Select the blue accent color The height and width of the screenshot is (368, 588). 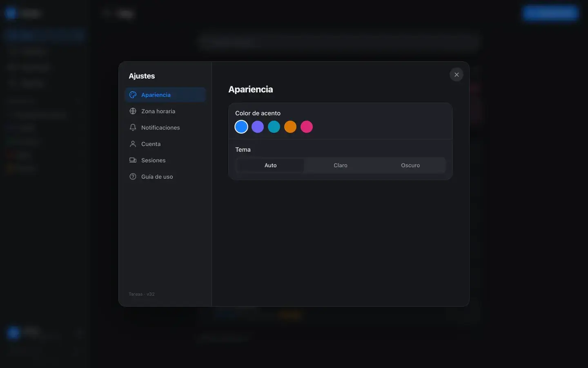(241, 127)
